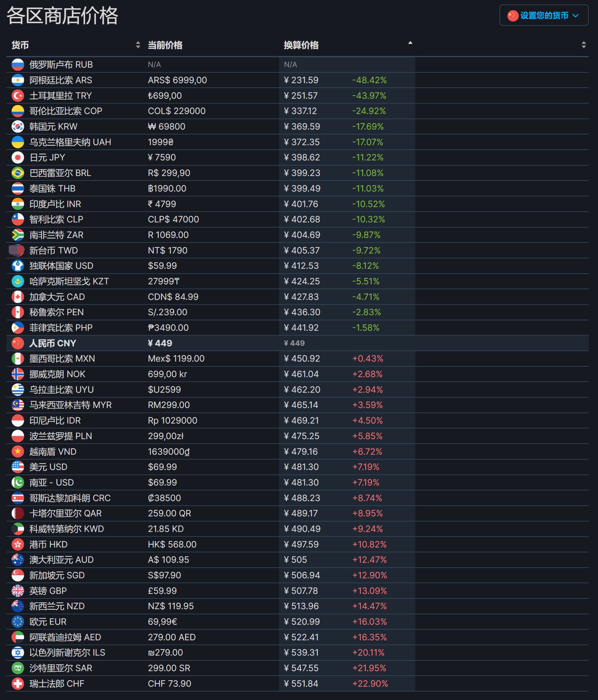Click the Canada flag icon for CAD
The image size is (598, 700).
[x=18, y=297]
